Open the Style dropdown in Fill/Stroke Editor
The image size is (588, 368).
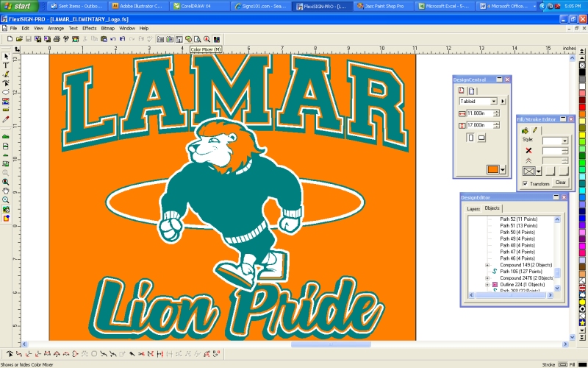coord(564,141)
